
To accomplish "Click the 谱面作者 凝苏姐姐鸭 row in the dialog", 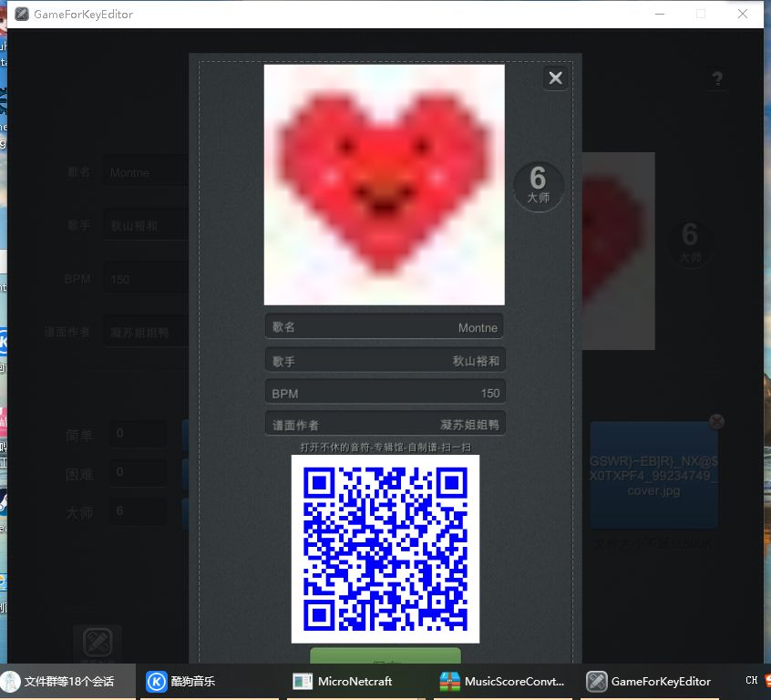I will pos(385,424).
